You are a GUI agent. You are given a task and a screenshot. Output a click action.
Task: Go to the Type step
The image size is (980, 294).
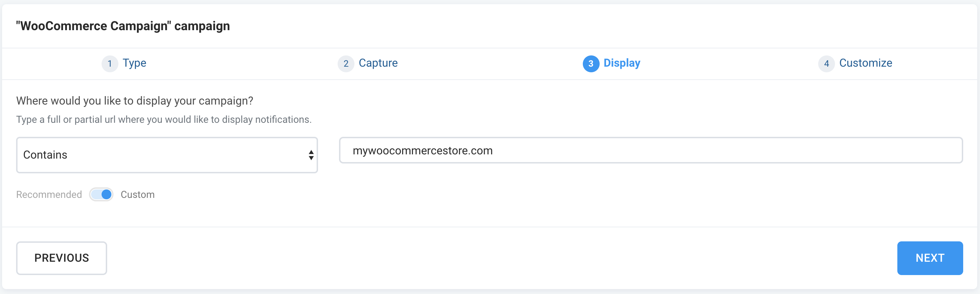coord(134,63)
